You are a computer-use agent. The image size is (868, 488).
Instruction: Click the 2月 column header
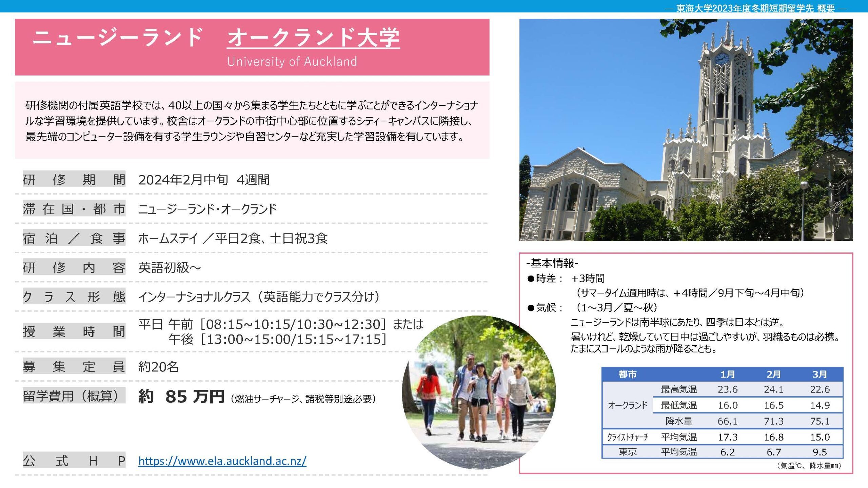pyautogui.click(x=774, y=374)
